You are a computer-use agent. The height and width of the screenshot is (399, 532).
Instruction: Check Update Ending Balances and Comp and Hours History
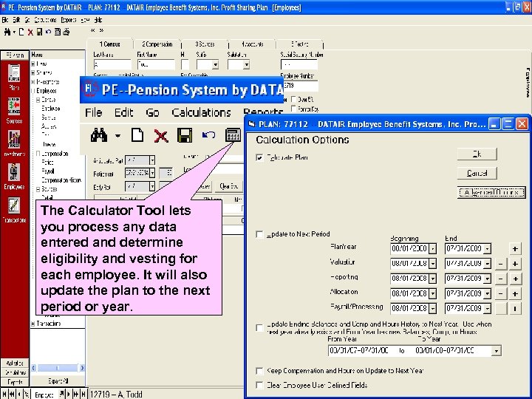click(x=259, y=328)
